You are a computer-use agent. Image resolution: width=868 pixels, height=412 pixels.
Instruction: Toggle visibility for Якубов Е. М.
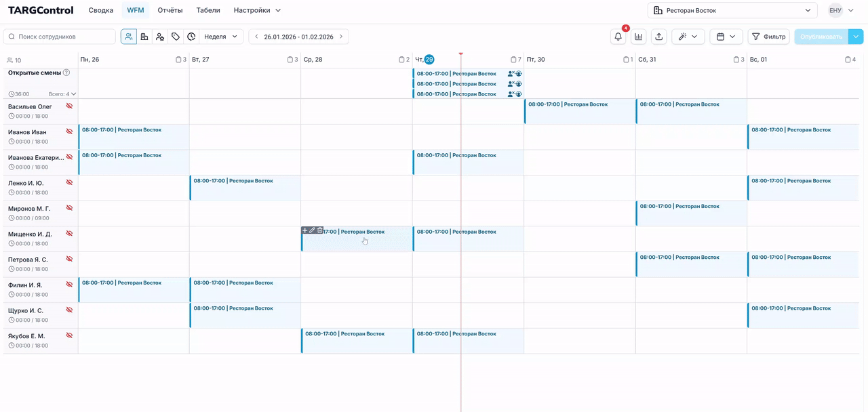click(68, 336)
